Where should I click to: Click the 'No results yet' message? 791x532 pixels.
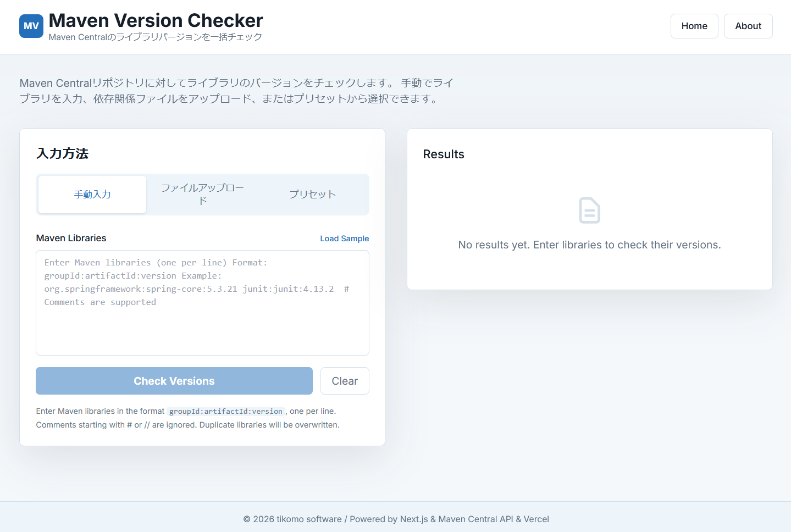pyautogui.click(x=589, y=245)
